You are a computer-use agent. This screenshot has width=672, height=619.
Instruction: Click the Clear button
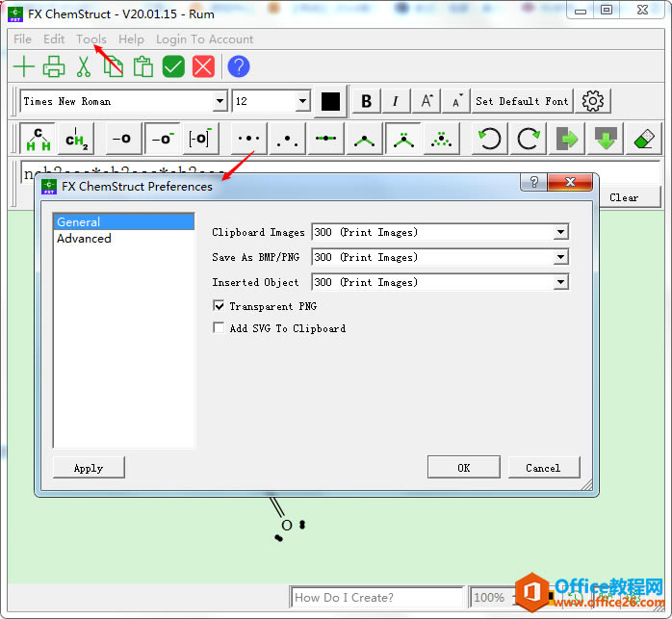tap(624, 197)
